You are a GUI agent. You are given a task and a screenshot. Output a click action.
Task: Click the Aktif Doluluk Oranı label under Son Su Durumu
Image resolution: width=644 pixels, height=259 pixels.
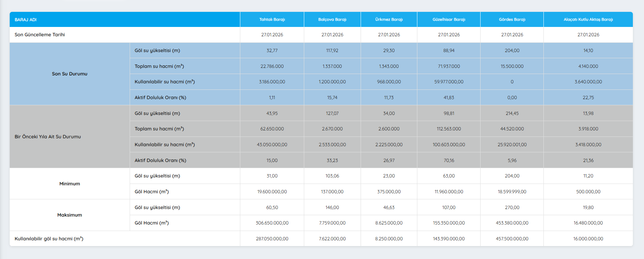tap(160, 97)
